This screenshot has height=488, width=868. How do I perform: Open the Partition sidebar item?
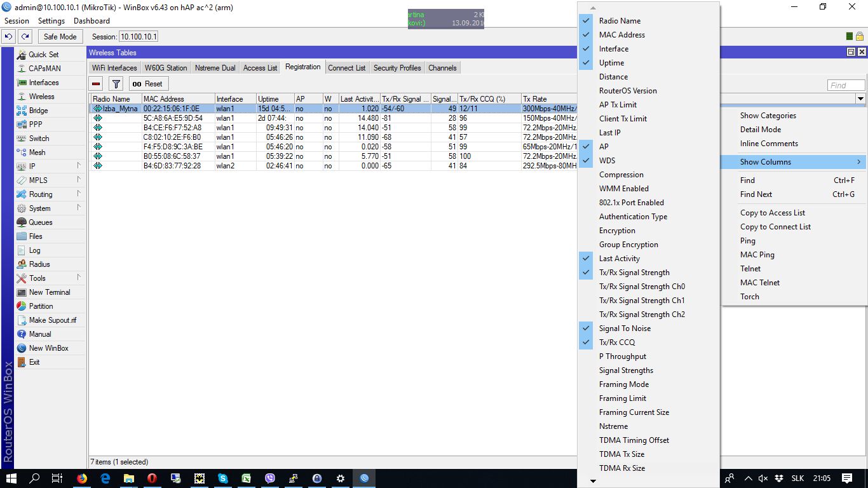point(50,306)
